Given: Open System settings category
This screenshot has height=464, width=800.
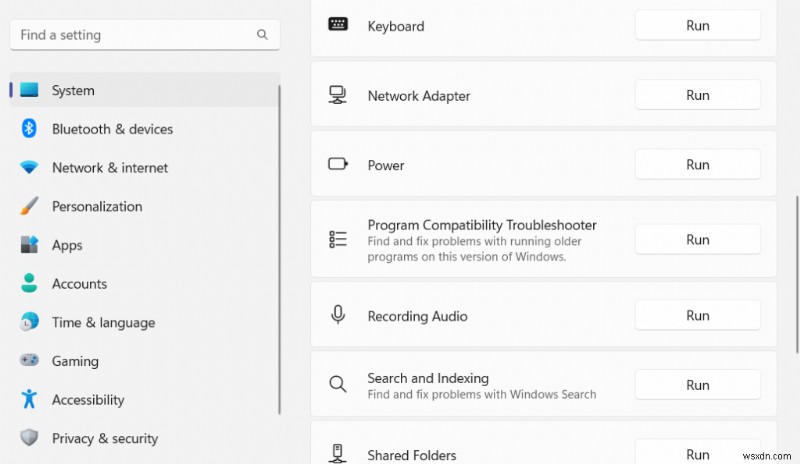Looking at the screenshot, I should point(145,90).
